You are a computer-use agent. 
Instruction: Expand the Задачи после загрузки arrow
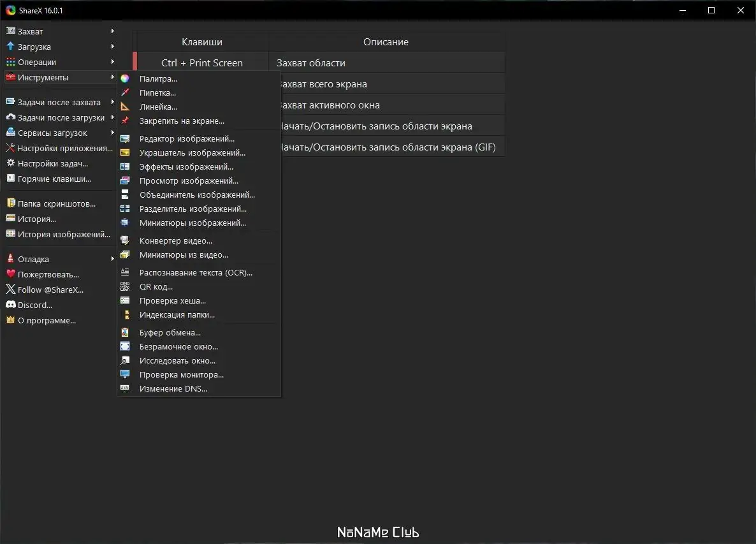tap(112, 117)
